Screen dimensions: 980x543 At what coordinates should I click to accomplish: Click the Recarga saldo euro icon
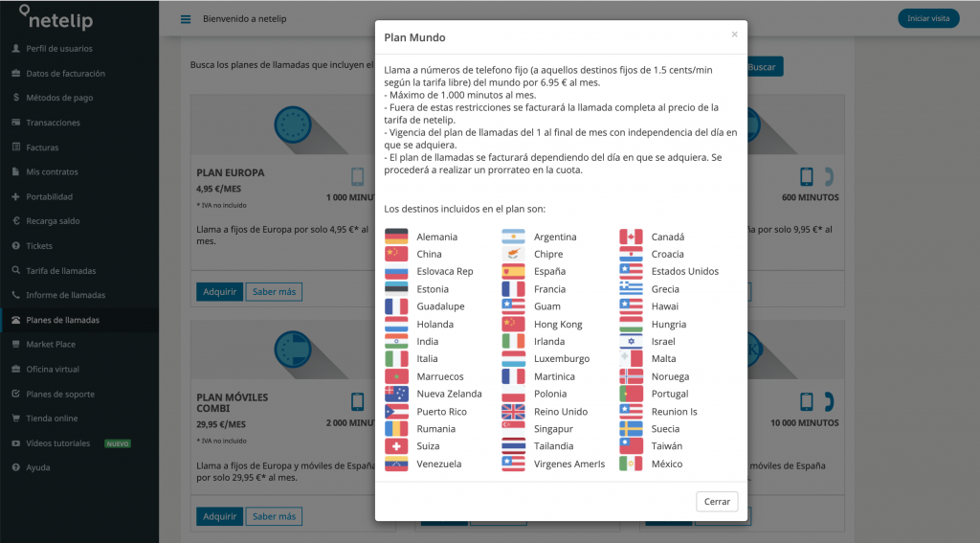tap(15, 221)
